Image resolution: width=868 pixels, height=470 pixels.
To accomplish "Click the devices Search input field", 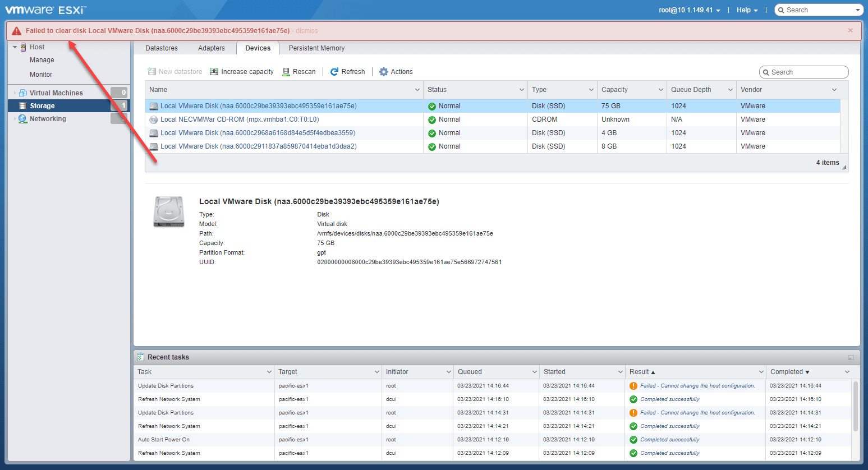I will [807, 72].
